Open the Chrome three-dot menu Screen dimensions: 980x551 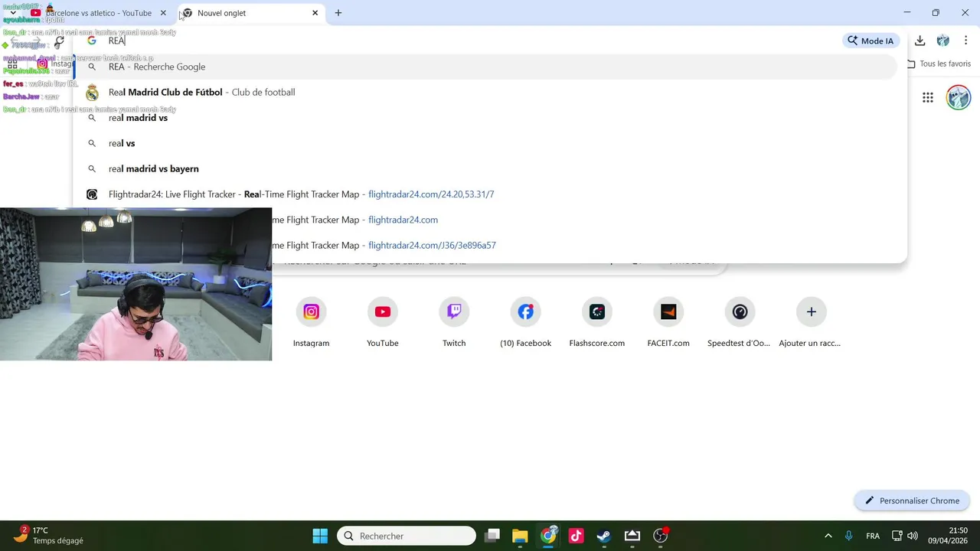click(965, 41)
